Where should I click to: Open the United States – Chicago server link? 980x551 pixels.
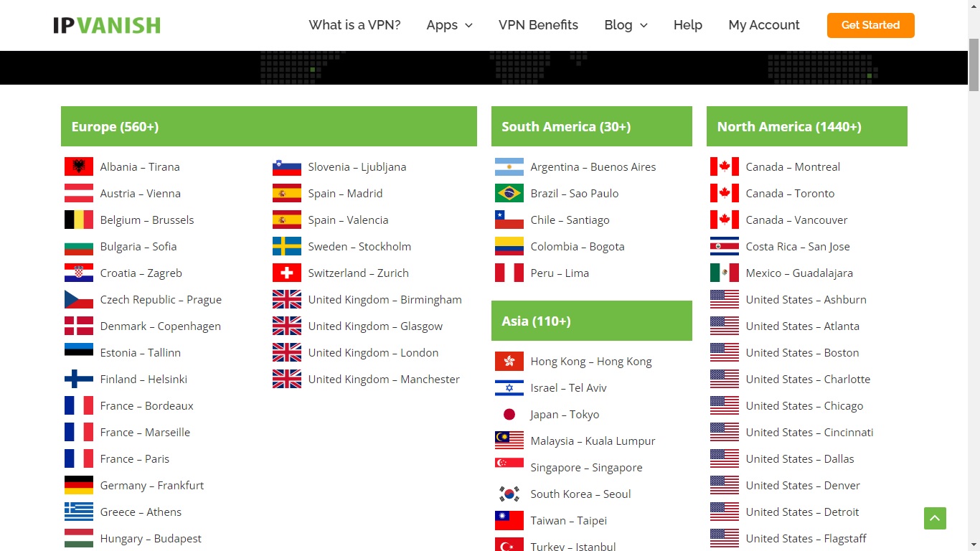click(804, 405)
